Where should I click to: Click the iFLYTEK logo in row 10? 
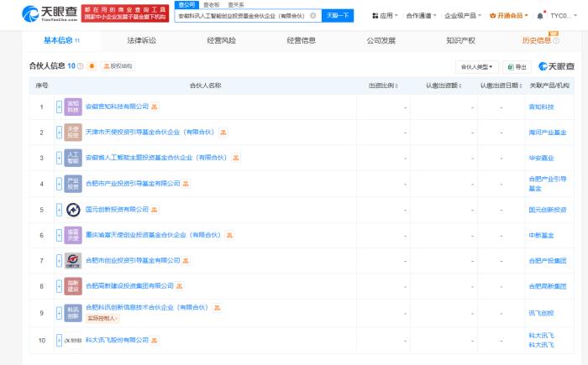(x=73, y=341)
